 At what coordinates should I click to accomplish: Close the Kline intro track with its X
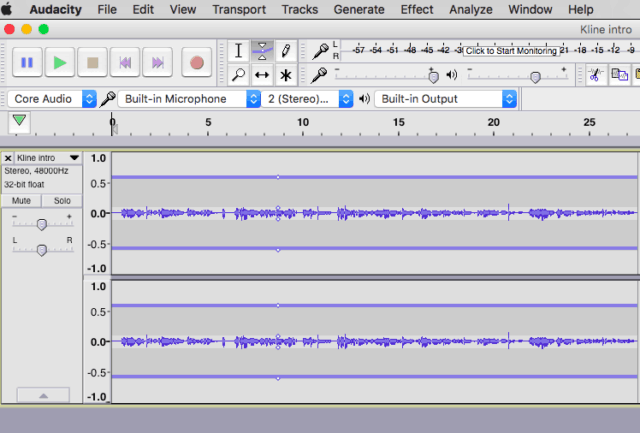8,158
